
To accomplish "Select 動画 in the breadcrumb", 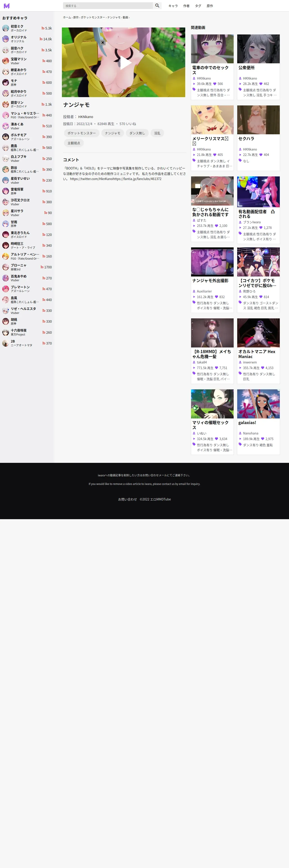I will click(x=125, y=18).
